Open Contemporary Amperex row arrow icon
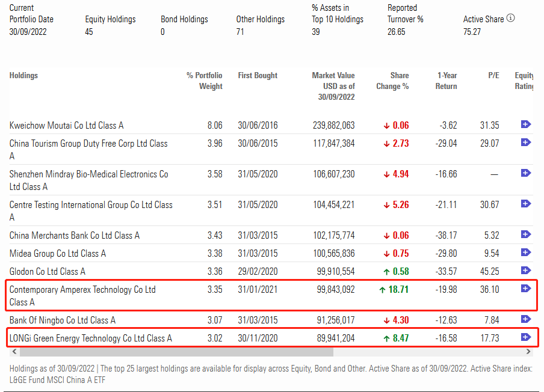 525,289
